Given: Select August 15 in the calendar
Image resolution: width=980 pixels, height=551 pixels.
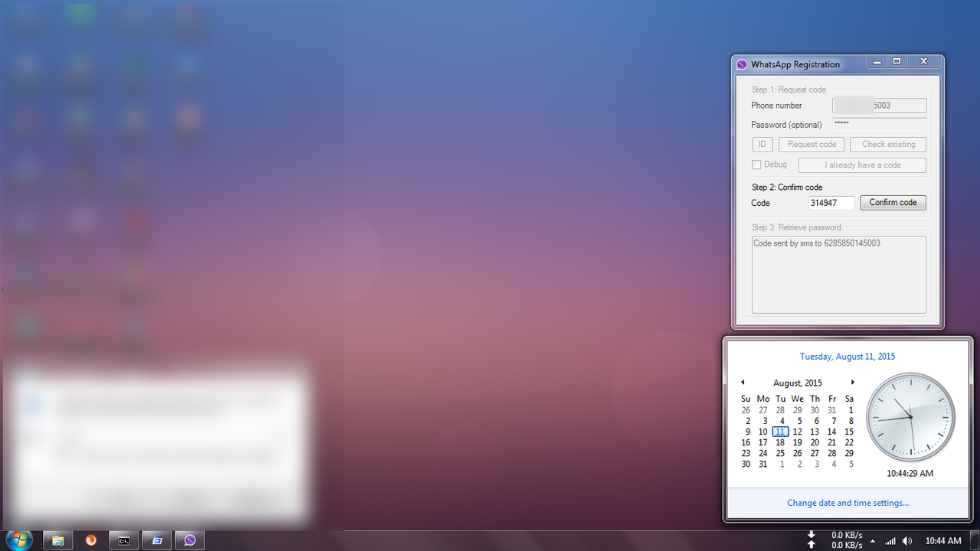Looking at the screenshot, I should (x=849, y=432).
